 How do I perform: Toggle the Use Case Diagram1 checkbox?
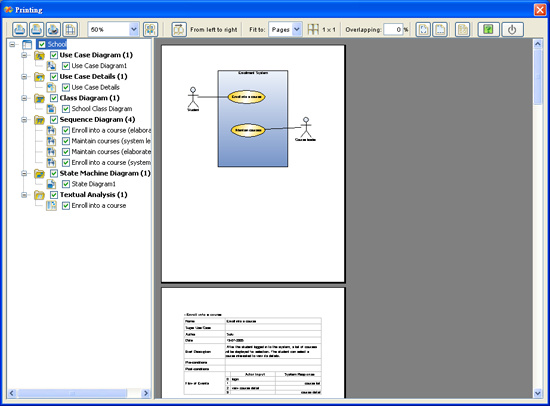(66, 66)
